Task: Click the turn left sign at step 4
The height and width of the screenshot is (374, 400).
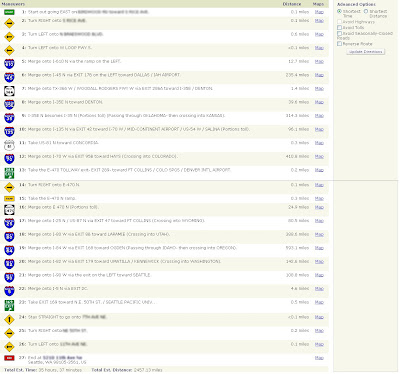Action: 9,50
